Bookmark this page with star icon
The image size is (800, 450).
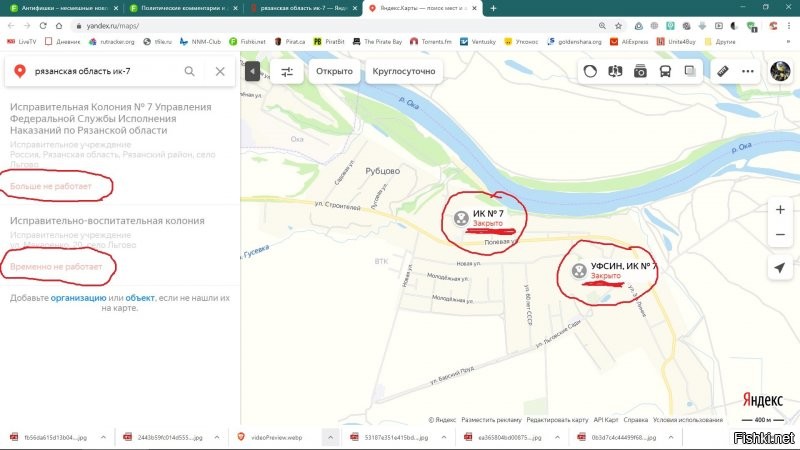click(618, 26)
